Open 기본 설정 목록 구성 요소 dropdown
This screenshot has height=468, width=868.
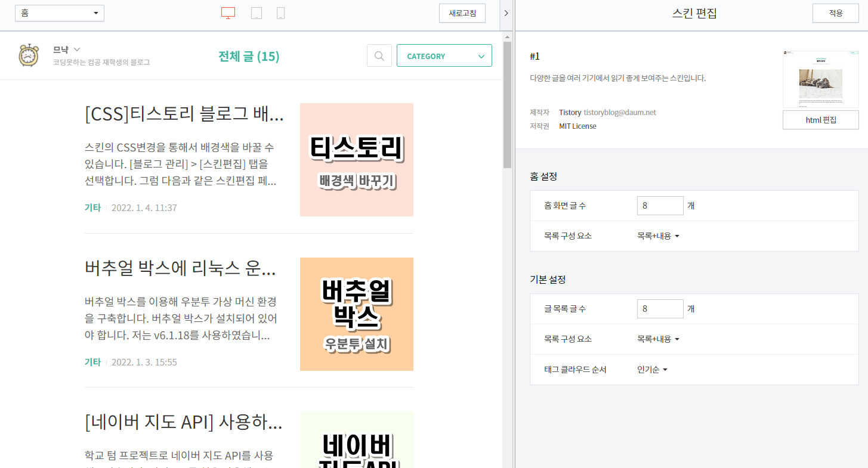[658, 339]
